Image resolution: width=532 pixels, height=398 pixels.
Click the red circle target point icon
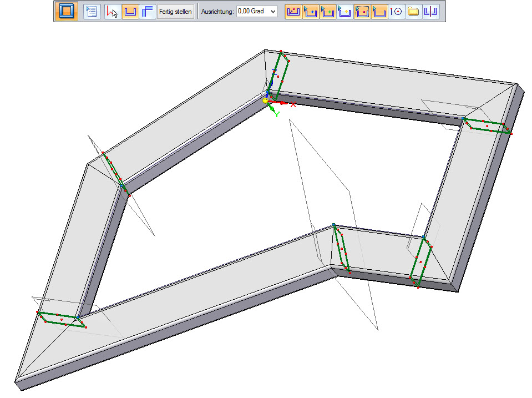396,11
